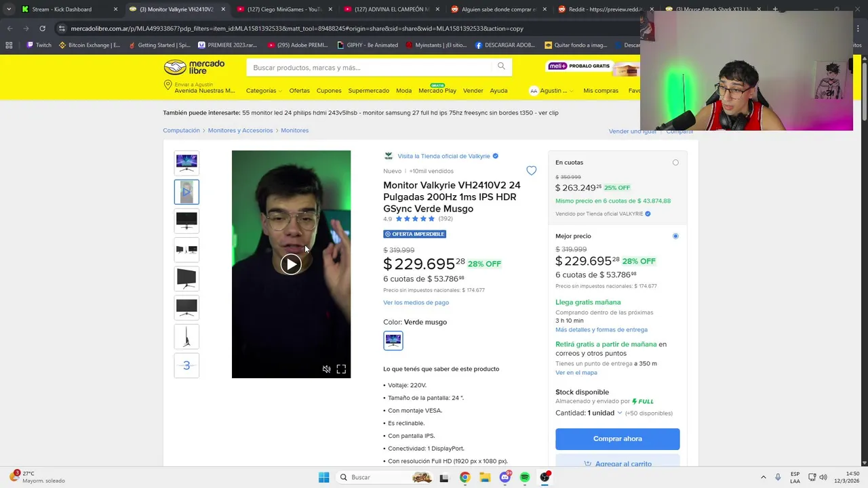Open the video in fullscreen
868x488 pixels.
[341, 369]
